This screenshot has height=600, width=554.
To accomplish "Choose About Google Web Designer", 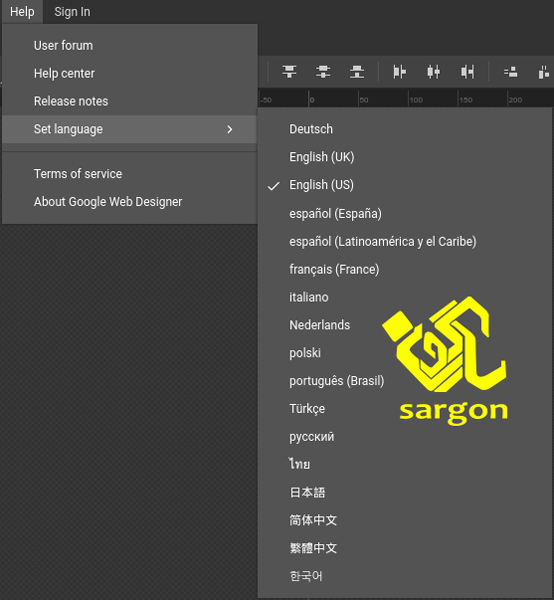I will tap(130, 202).
